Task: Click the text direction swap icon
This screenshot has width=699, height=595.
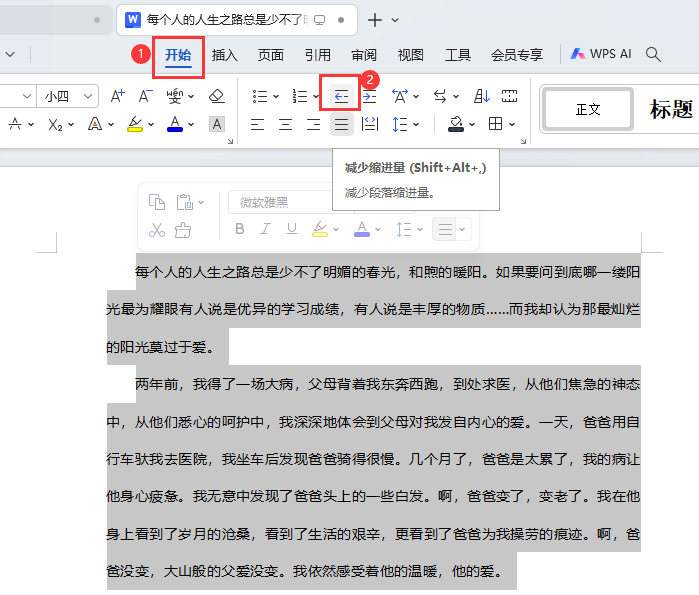Action: tap(440, 96)
